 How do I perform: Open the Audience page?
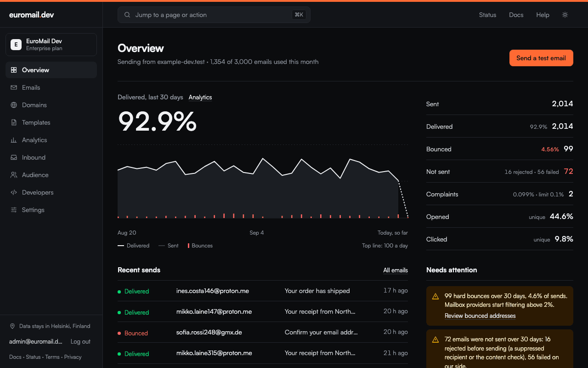coord(51,175)
